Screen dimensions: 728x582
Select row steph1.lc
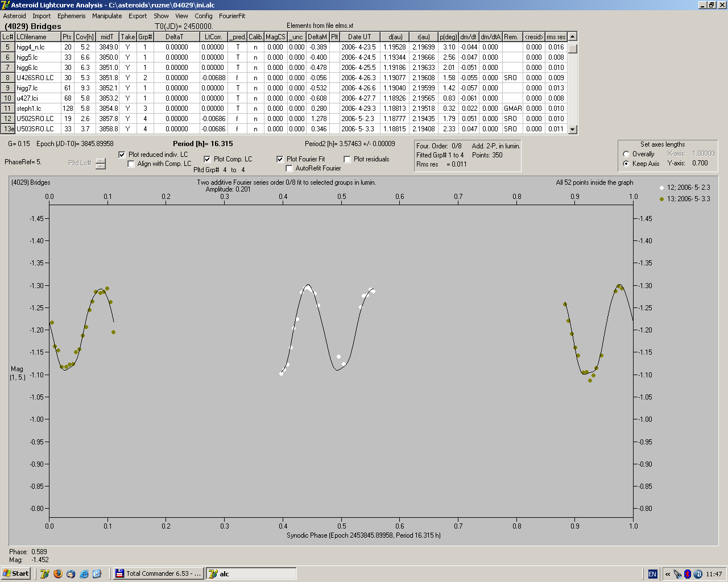pyautogui.click(x=284, y=109)
